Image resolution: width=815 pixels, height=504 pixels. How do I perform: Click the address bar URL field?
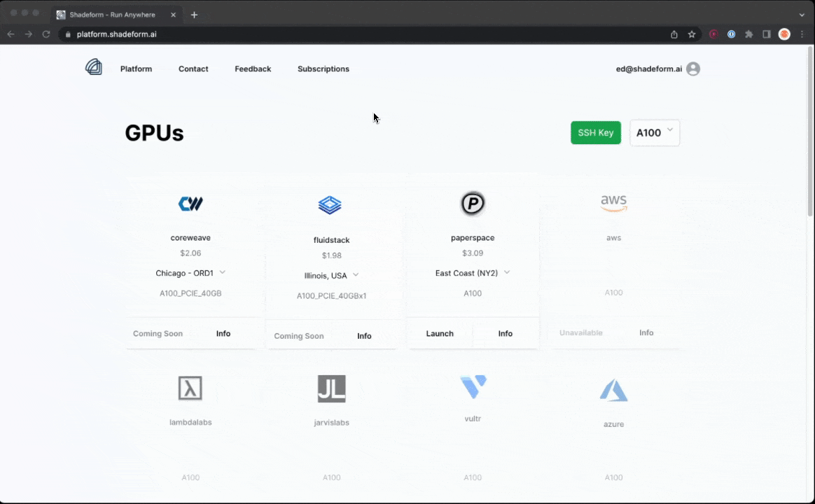tap(364, 34)
